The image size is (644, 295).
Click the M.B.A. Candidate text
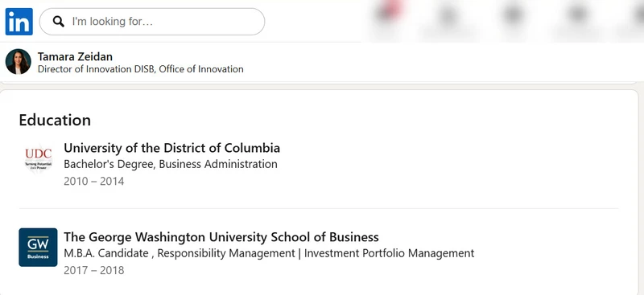point(106,253)
